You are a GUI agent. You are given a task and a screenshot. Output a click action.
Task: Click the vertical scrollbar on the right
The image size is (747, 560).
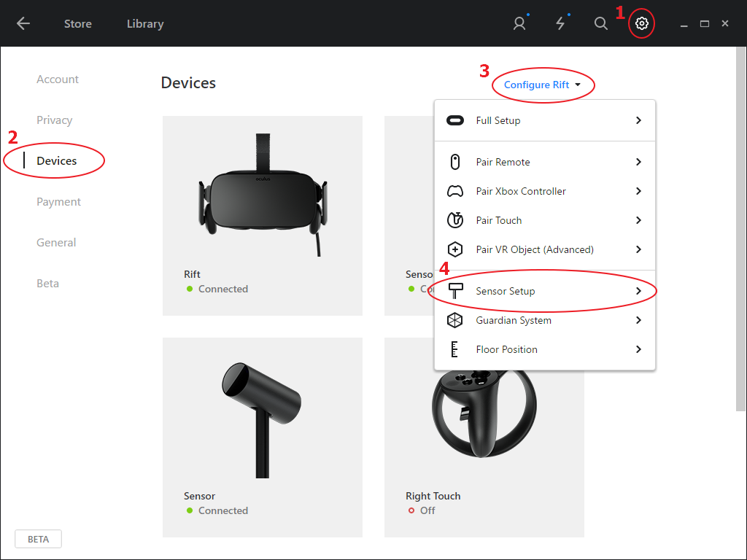click(x=741, y=228)
